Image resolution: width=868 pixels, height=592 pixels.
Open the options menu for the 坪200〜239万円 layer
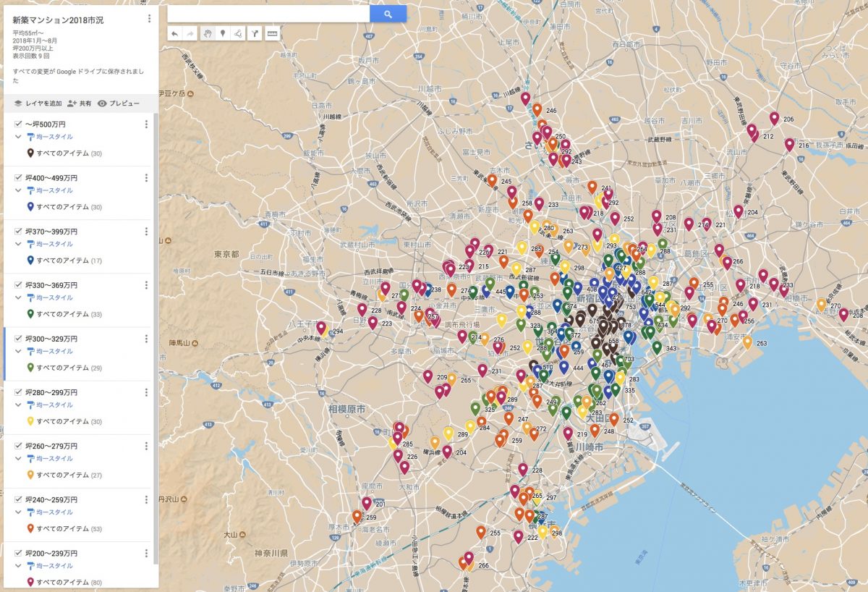146,554
